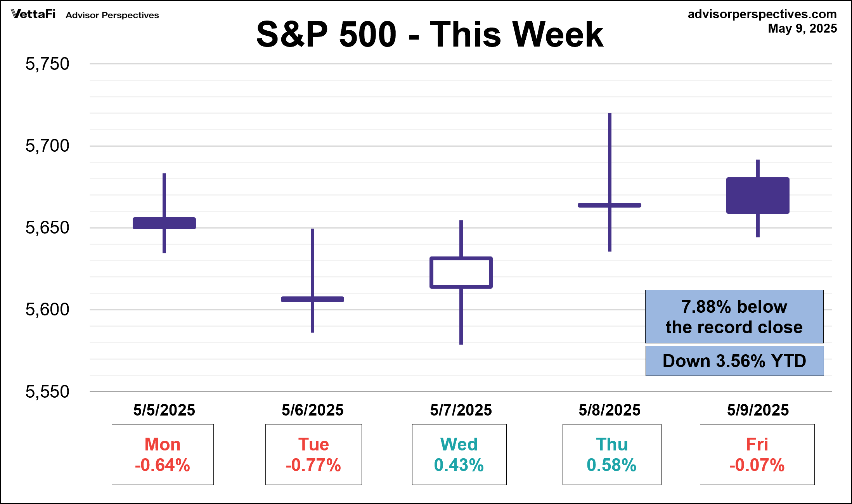The width and height of the screenshot is (852, 504).
Task: Click the Mon -0.64% box
Action: tap(163, 454)
